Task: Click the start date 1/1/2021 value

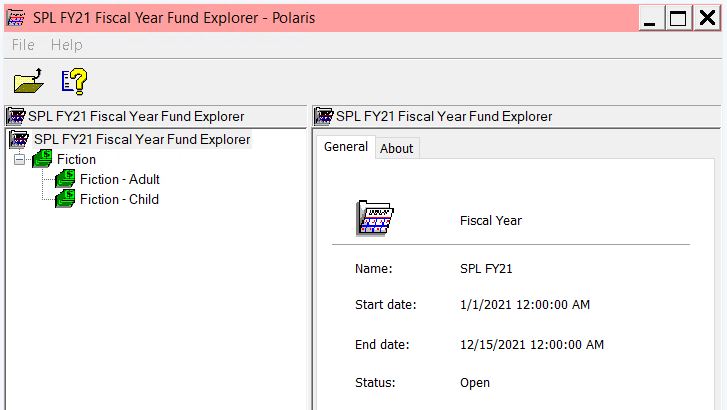Action: tap(525, 305)
